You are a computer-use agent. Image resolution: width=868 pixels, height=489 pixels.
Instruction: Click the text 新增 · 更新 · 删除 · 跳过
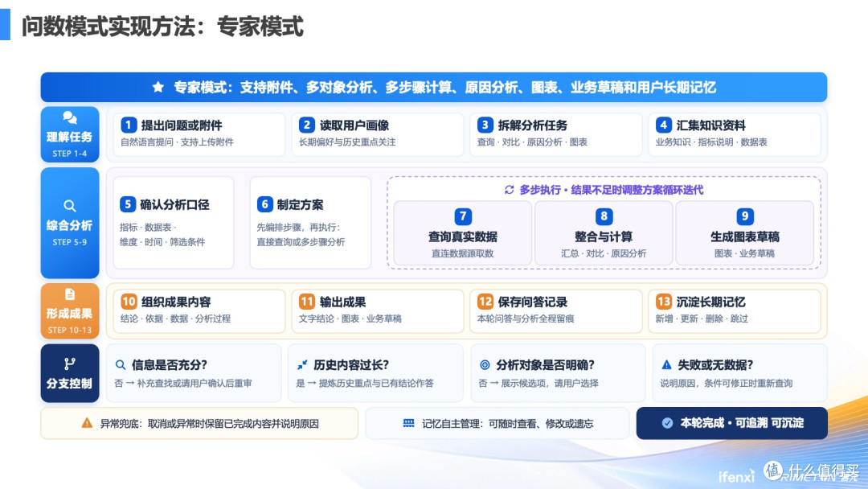[x=702, y=319]
